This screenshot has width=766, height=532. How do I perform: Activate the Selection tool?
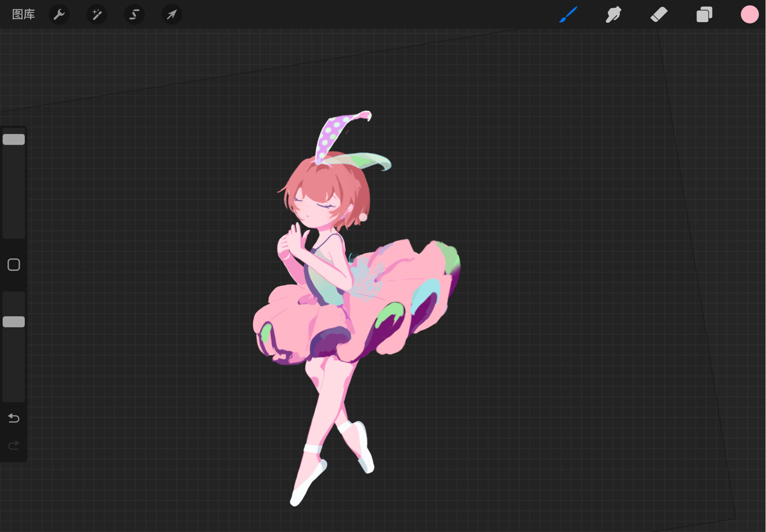134,14
